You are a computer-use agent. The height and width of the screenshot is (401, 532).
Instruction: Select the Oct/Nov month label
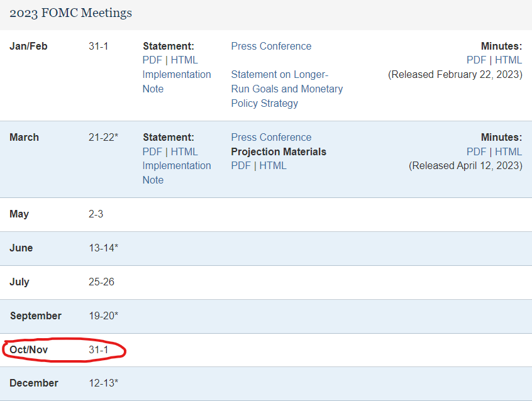(x=28, y=349)
